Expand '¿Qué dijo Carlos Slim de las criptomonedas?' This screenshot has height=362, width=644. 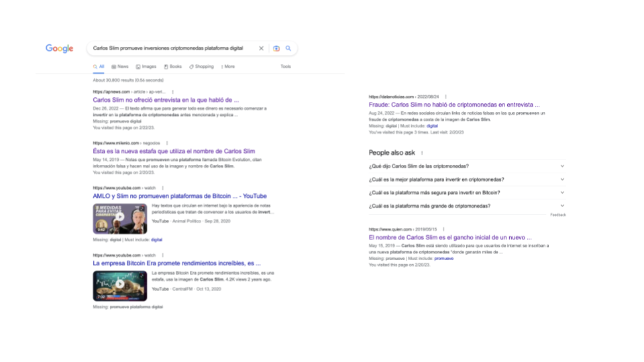[467, 166]
